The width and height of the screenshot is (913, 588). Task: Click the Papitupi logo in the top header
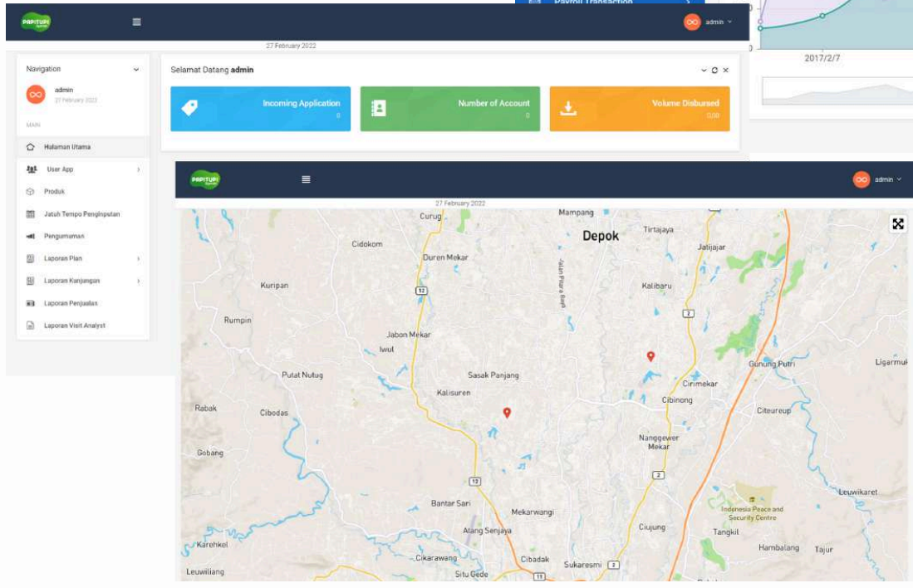pyautogui.click(x=36, y=22)
